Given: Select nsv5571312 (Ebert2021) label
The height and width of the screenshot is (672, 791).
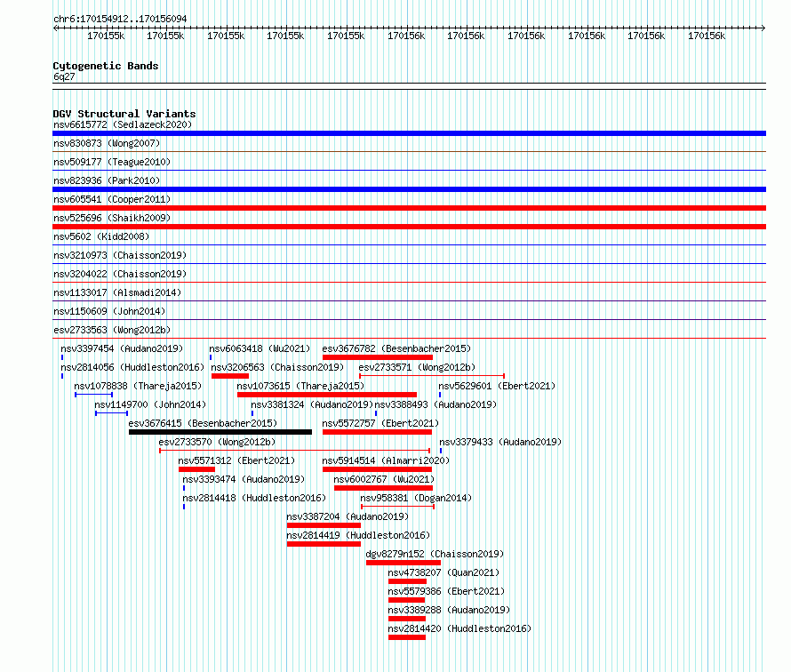Looking at the screenshot, I should (x=236, y=460).
